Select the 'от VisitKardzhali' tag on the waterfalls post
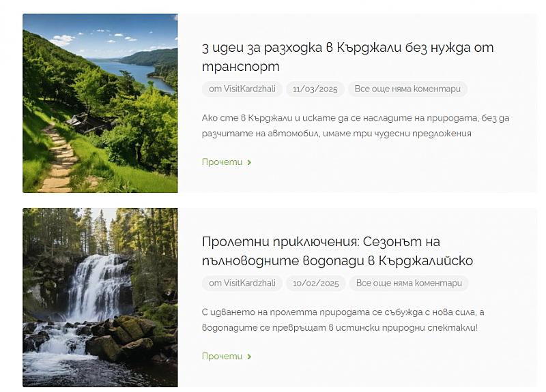 [x=242, y=283]
